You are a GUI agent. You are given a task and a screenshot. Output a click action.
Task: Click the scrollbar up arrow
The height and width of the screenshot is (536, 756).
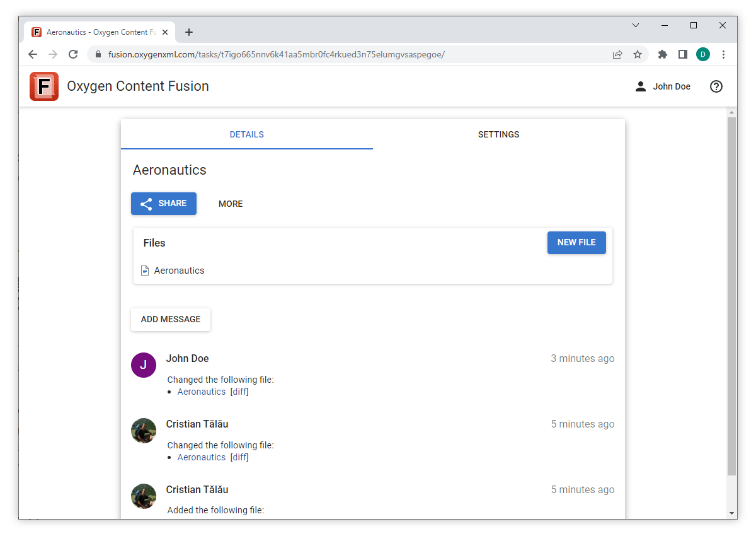[x=731, y=113]
